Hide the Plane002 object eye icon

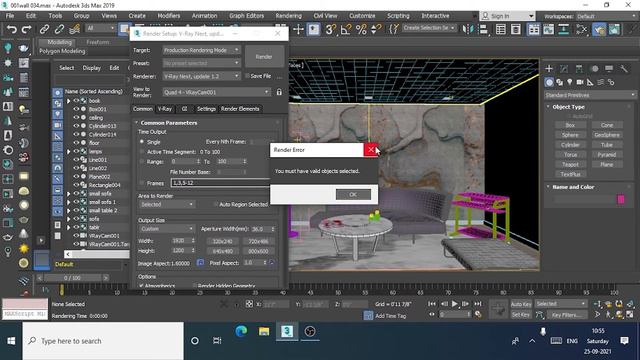[76, 176]
